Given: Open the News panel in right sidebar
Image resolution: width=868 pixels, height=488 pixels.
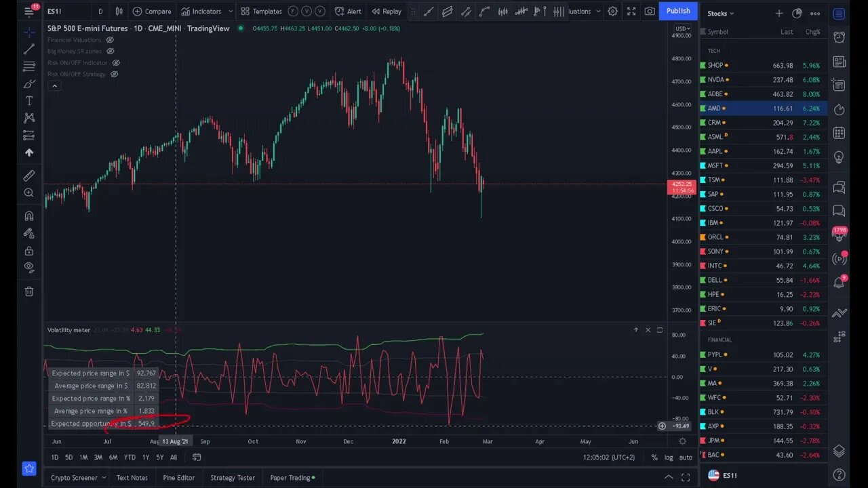Looking at the screenshot, I should [840, 62].
